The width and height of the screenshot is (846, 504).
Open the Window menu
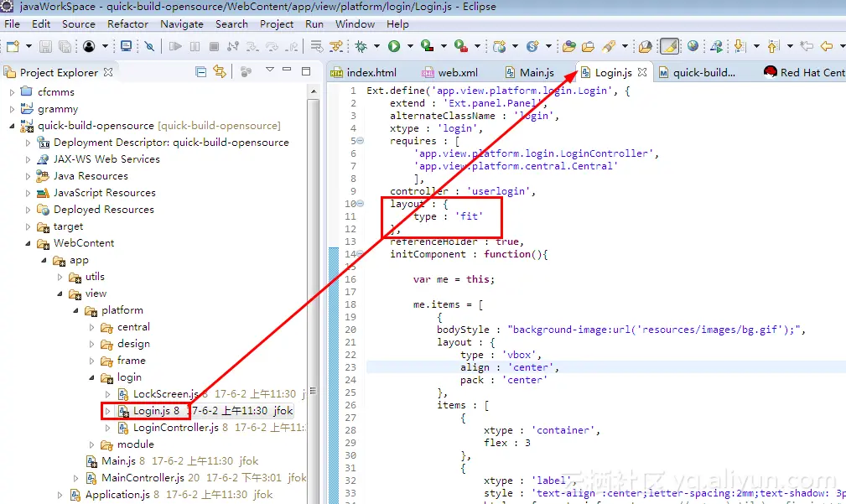point(355,24)
